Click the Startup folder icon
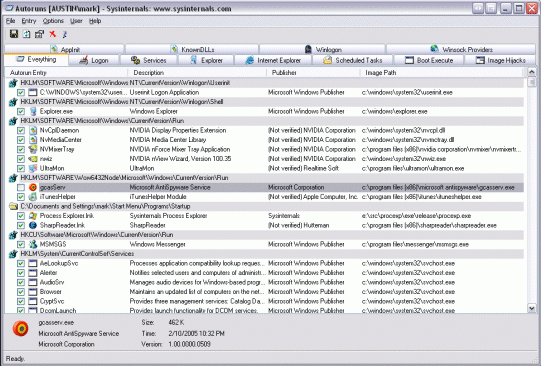 [13, 206]
